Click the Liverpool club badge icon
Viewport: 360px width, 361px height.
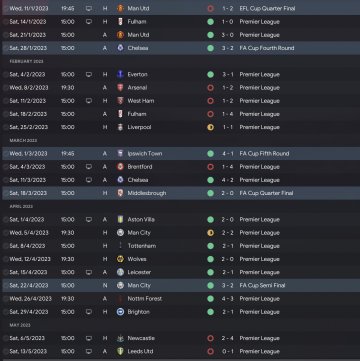click(120, 127)
